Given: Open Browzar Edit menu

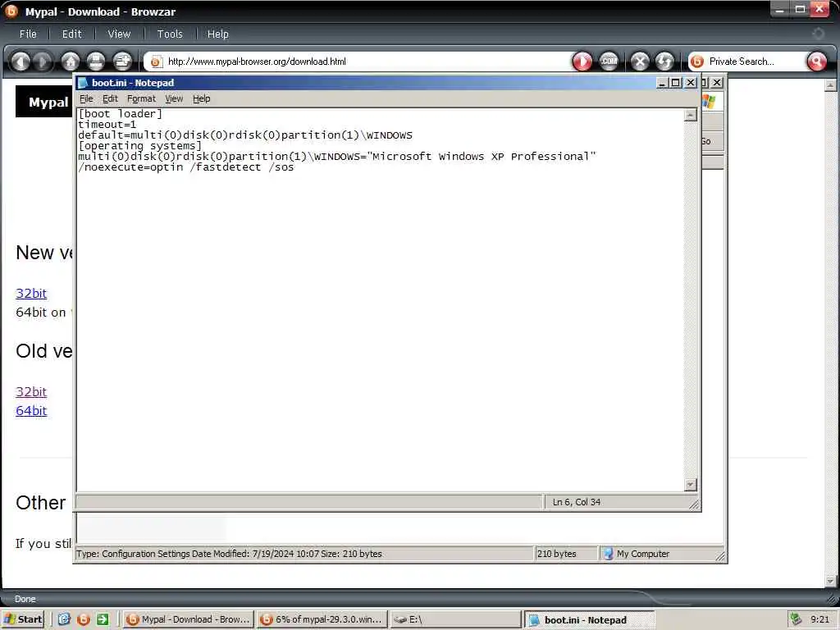Looking at the screenshot, I should click(72, 34).
